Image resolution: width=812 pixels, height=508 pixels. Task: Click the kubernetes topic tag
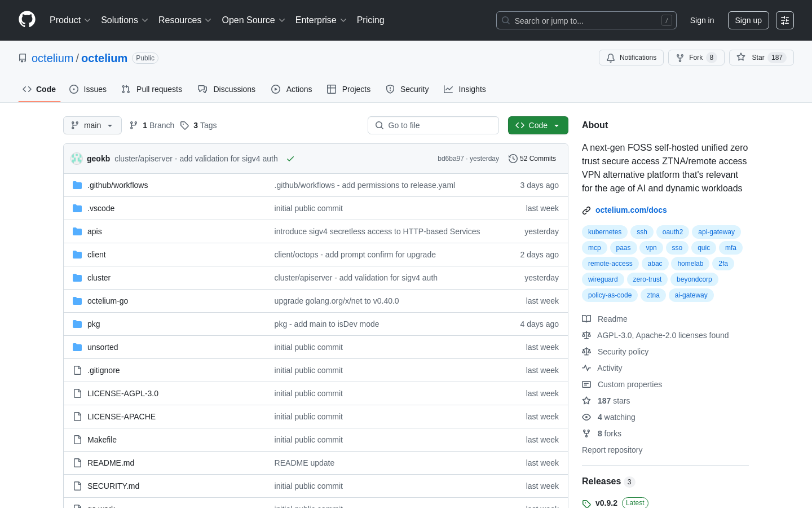coord(604,232)
